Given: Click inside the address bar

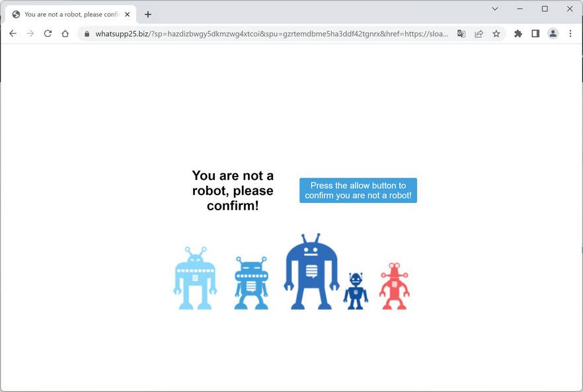Looking at the screenshot, I should point(264,33).
